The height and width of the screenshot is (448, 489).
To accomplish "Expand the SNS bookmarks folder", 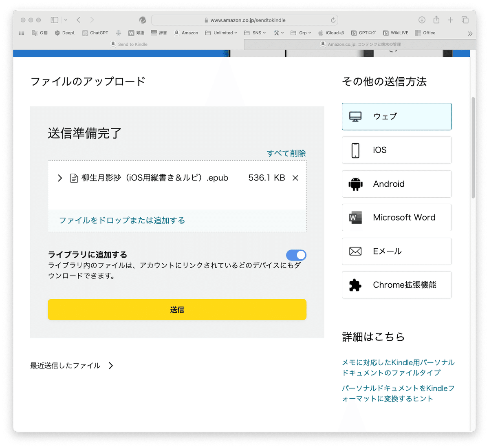I will 255,33.
